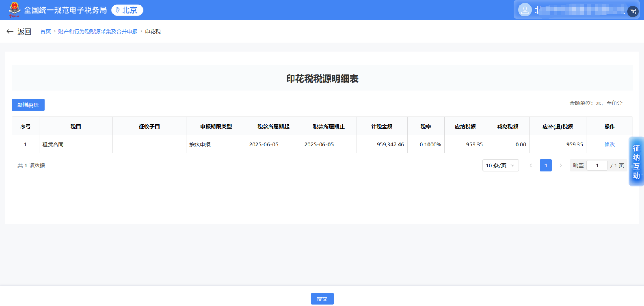Open the user avatar icon top right
Viewport: 644px width, 306px height.
pos(525,9)
